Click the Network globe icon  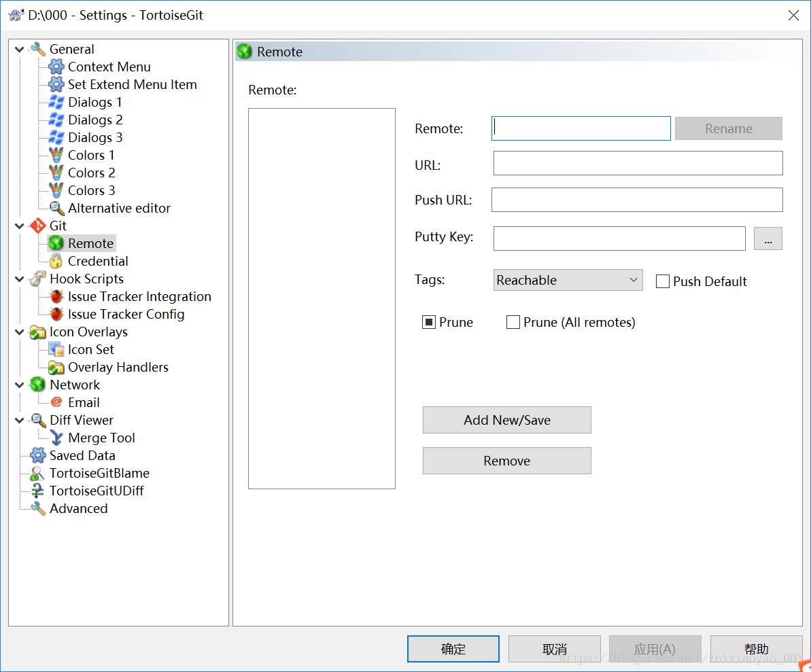(x=38, y=385)
